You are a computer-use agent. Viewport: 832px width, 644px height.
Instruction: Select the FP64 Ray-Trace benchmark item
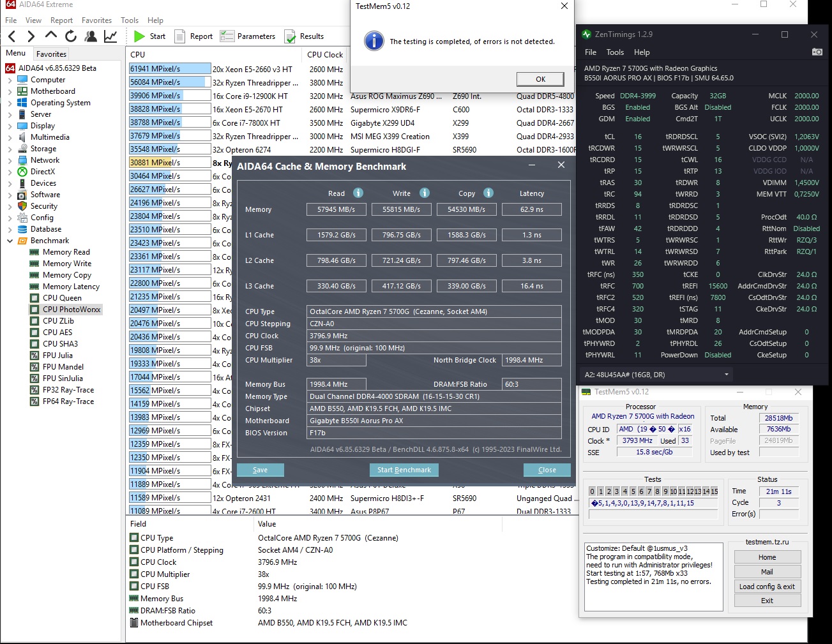(68, 401)
